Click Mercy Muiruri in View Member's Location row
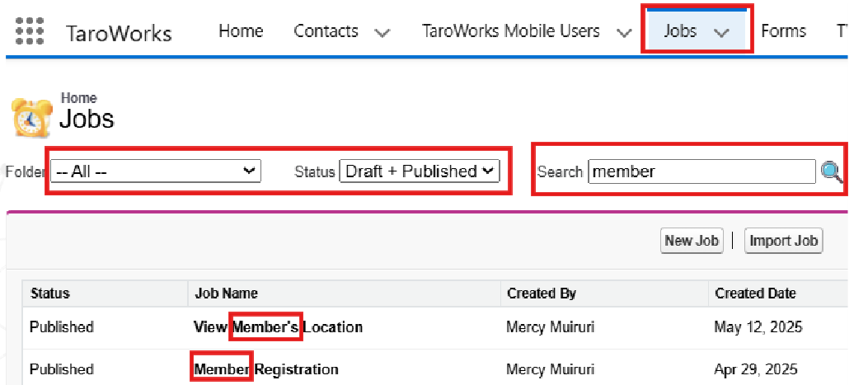Viewport: 868px width, 385px height. coord(551,326)
